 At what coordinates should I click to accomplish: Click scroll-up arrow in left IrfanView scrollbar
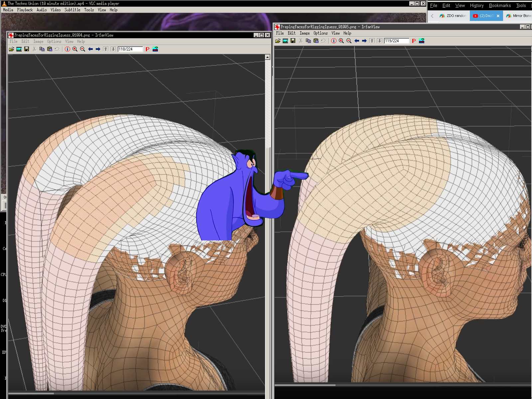(268, 57)
